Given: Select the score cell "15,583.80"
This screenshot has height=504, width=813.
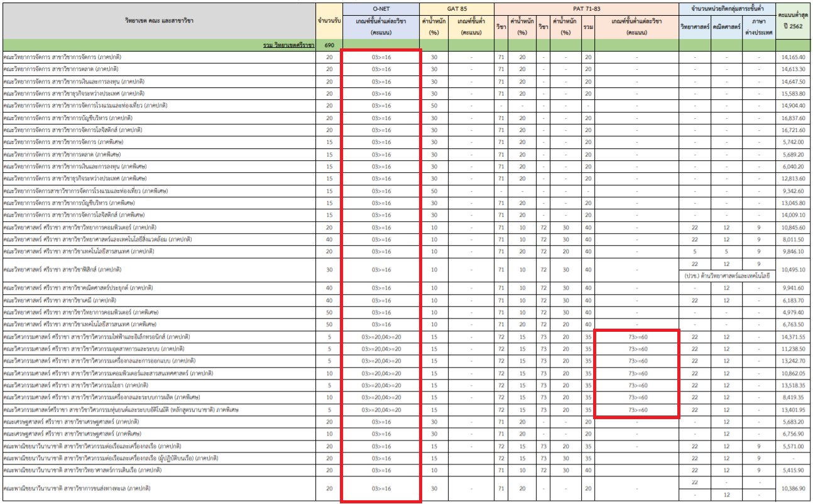Looking at the screenshot, I should click(793, 94).
